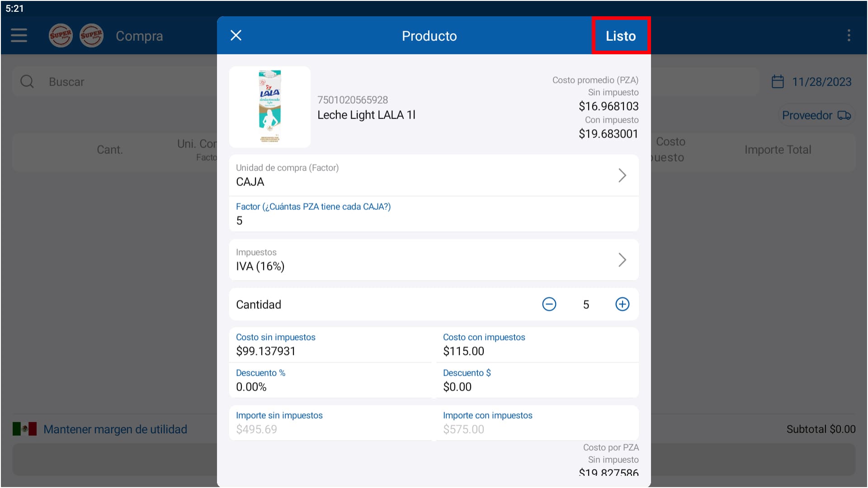Click the first Super store logo

click(x=61, y=35)
